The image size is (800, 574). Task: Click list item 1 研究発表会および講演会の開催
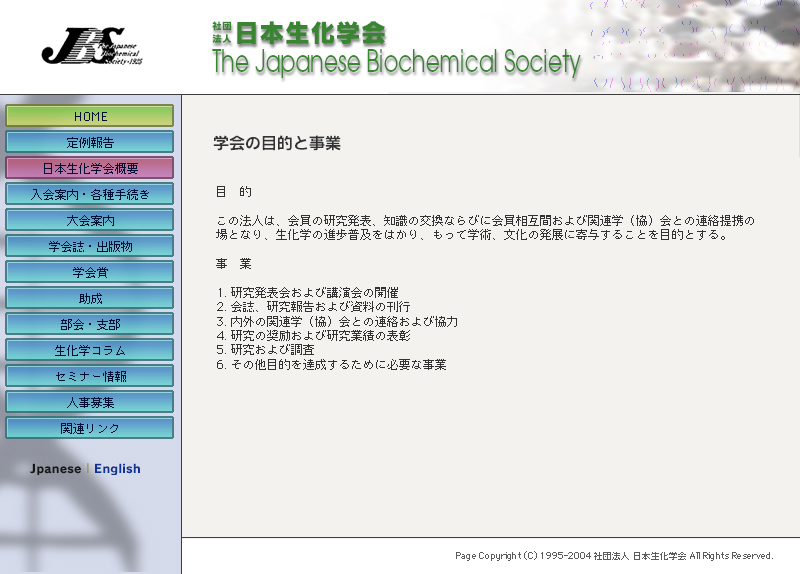[307, 292]
